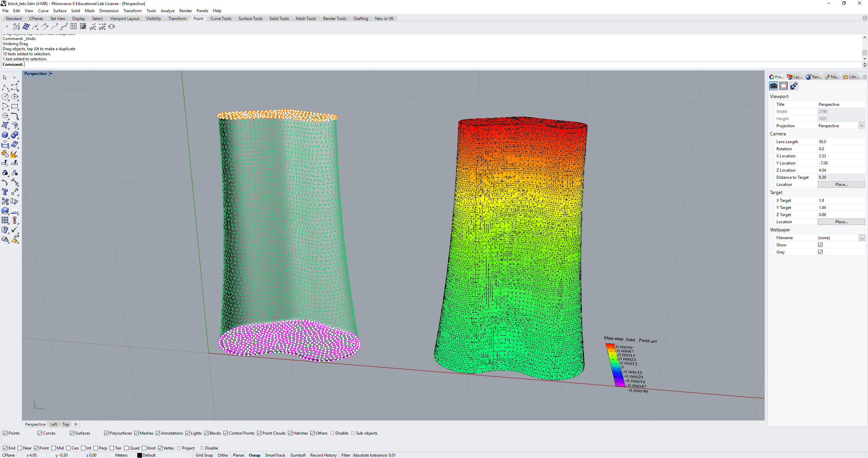Click the Text object tool icon
This screenshot has width=868, height=458.
coord(5,192)
